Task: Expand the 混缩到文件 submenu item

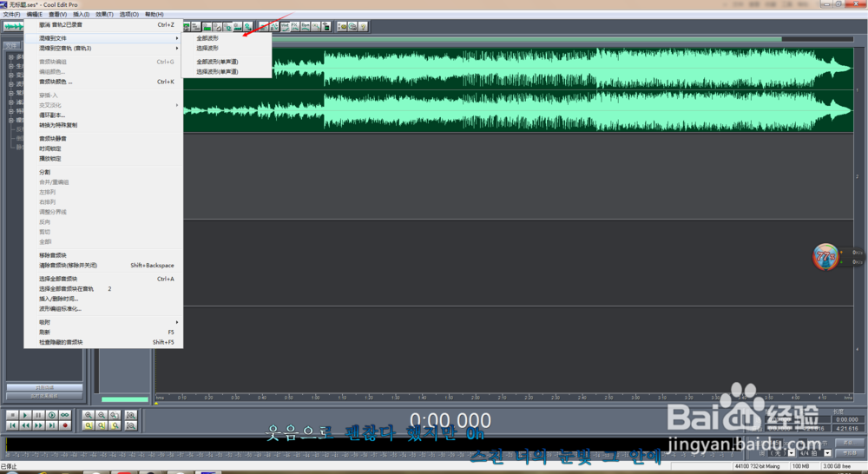Action: [103, 38]
